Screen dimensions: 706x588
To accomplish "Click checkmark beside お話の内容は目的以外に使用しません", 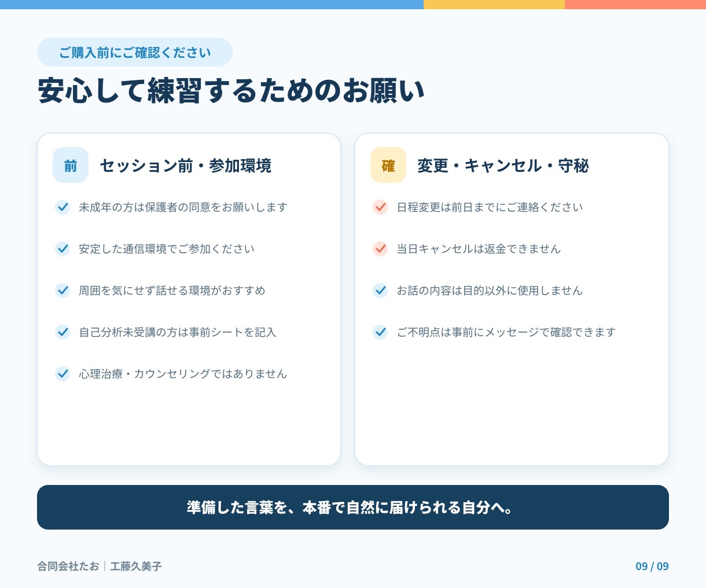I will tap(380, 290).
